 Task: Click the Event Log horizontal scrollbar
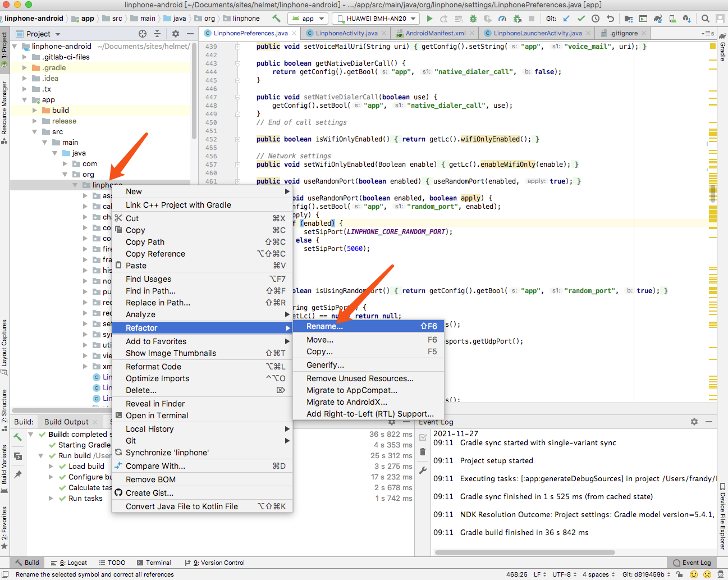[525, 552]
